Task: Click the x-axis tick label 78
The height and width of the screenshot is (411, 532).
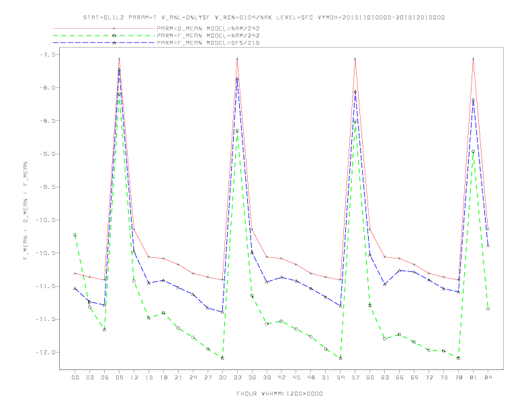Action: pyautogui.click(x=459, y=377)
